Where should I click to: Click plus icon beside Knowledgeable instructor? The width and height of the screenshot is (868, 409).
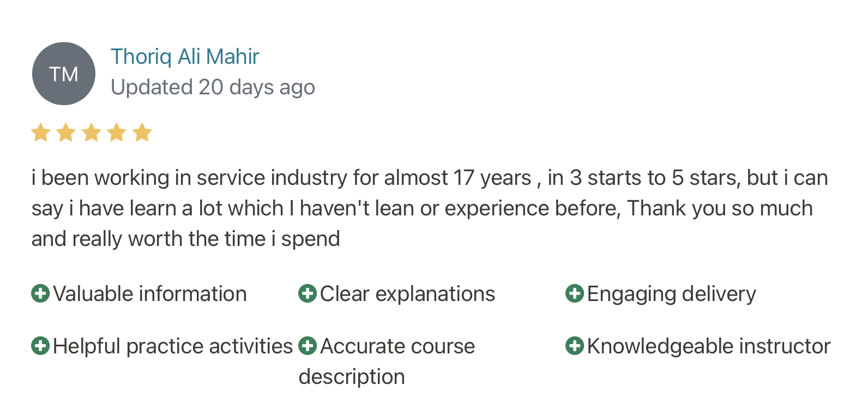pyautogui.click(x=575, y=346)
